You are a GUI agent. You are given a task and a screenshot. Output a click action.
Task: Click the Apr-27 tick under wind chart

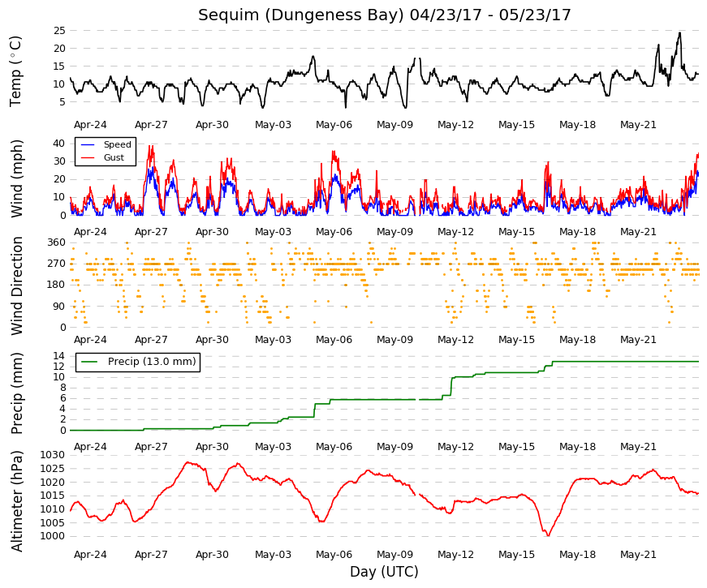pyautogui.click(x=151, y=232)
